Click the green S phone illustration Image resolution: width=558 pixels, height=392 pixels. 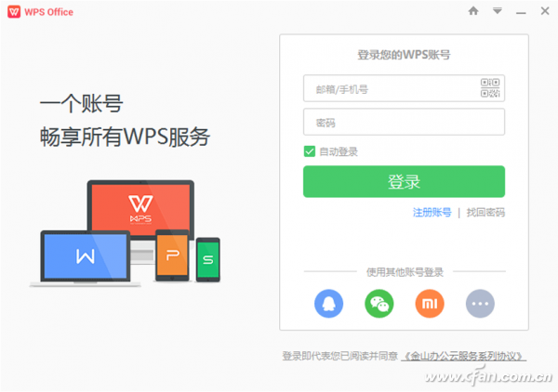(208, 260)
